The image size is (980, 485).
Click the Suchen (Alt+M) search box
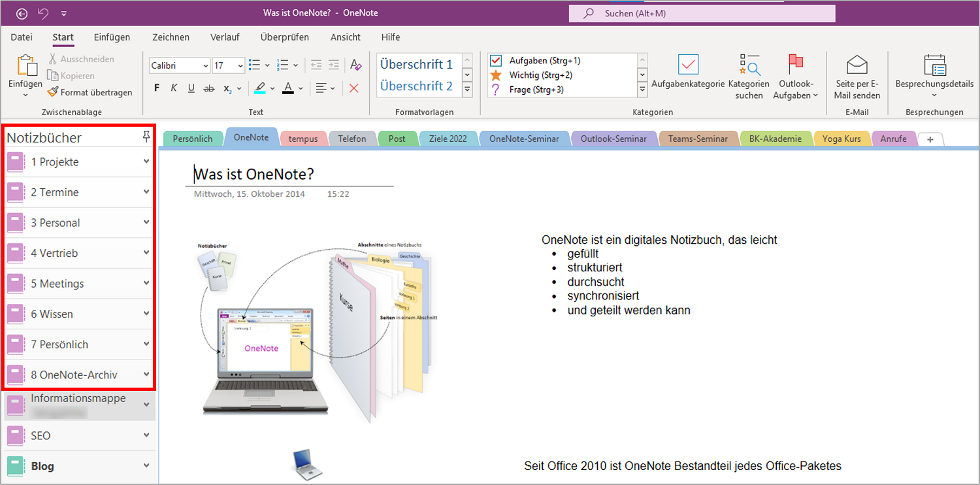(x=702, y=13)
